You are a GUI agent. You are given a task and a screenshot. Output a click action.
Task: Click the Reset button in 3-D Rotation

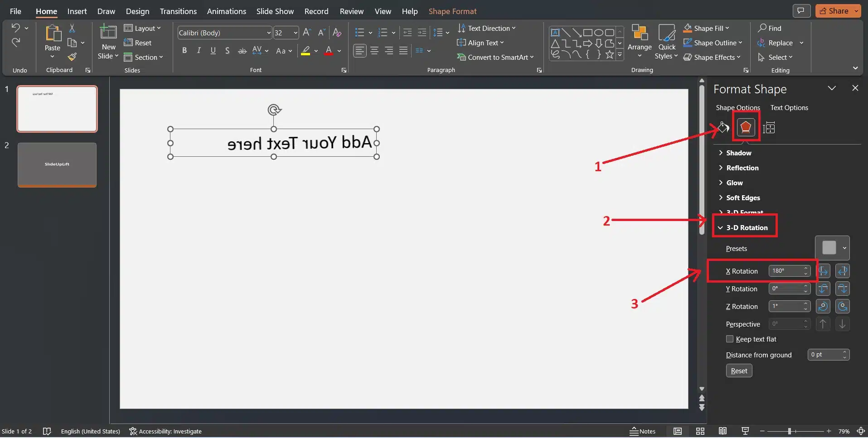tap(739, 371)
